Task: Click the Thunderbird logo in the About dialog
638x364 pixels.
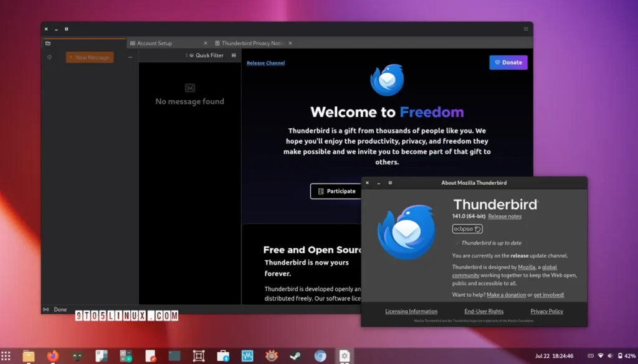Action: coord(405,232)
